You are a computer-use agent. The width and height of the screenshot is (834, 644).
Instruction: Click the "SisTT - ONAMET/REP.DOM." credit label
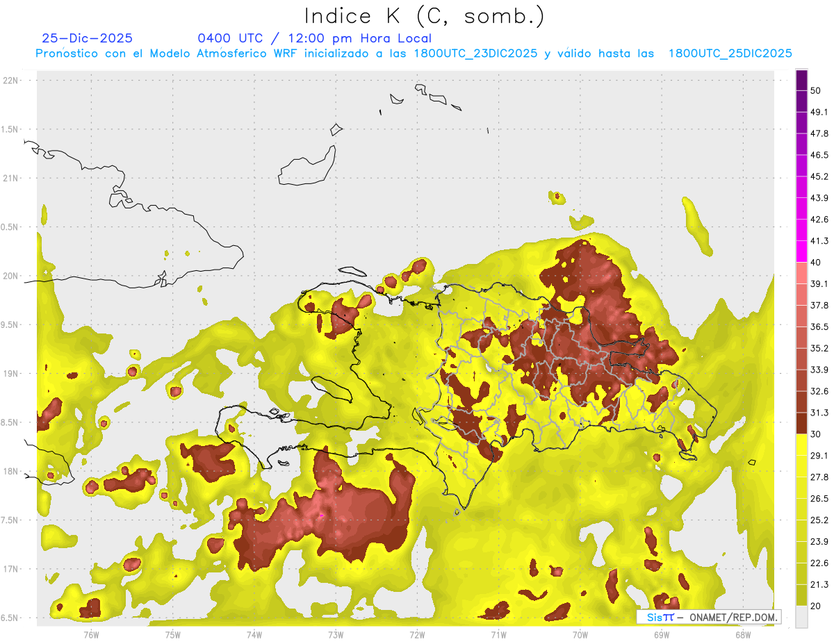(709, 617)
